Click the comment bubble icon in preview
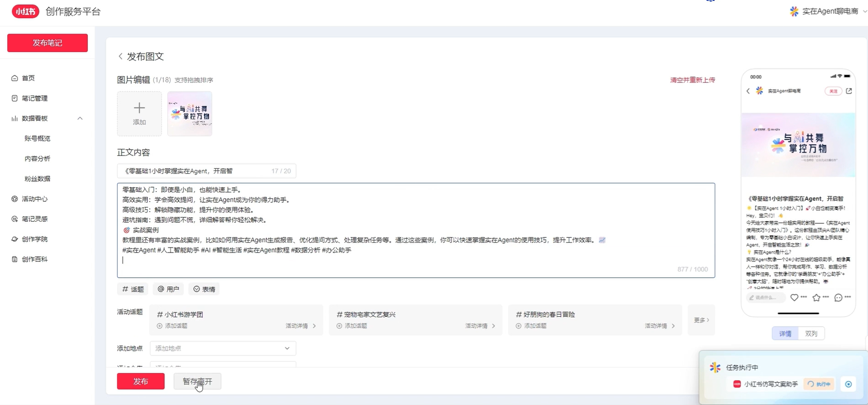The width and height of the screenshot is (868, 405). [x=838, y=297]
